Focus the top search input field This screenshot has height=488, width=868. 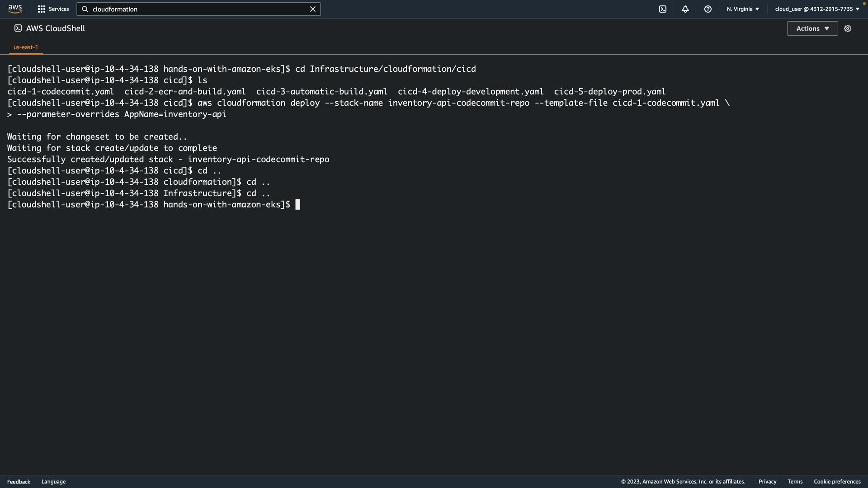click(x=199, y=9)
